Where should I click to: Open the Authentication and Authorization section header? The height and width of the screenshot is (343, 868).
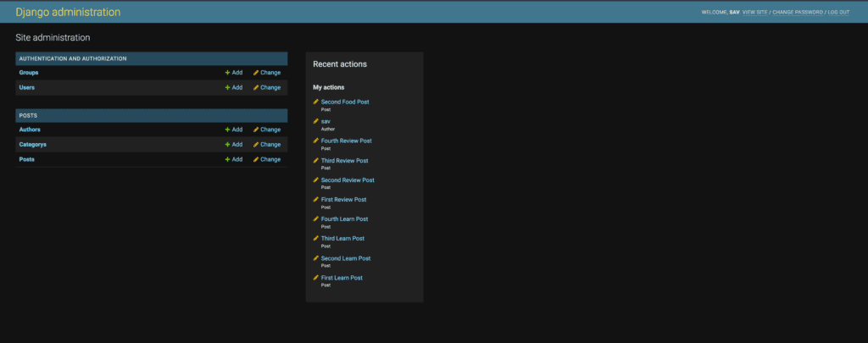[73, 58]
